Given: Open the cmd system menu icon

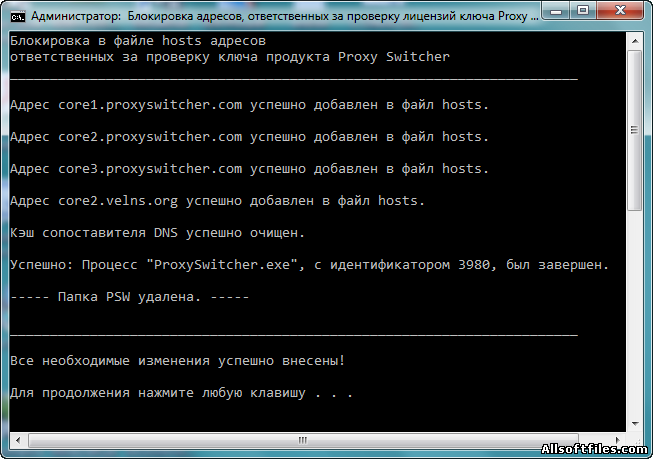Looking at the screenshot, I should (x=18, y=17).
